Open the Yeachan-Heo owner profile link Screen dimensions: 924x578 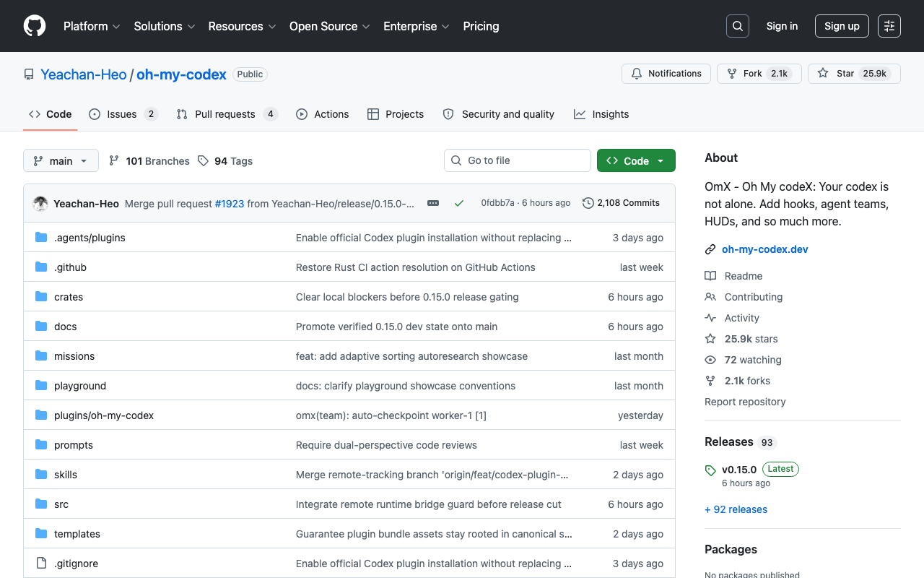84,74
